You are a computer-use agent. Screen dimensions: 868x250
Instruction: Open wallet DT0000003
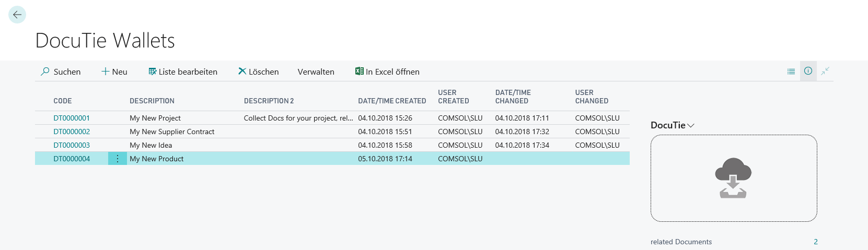point(72,145)
